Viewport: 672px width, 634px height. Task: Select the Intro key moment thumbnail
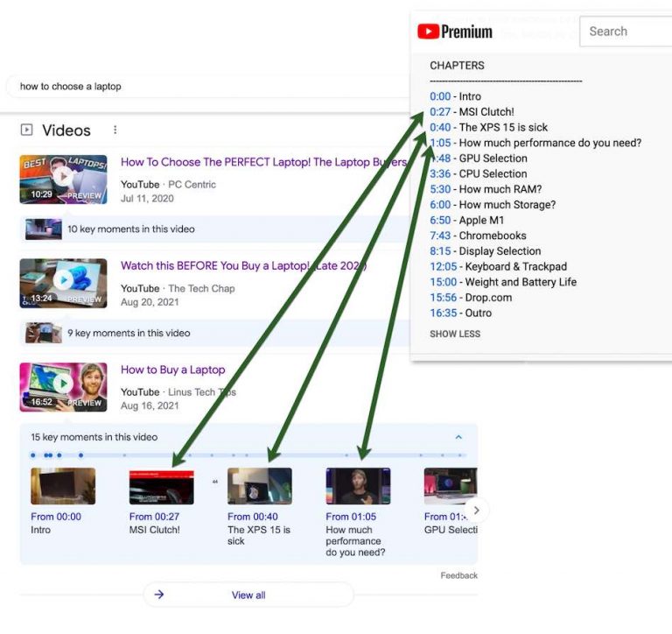pyautogui.click(x=63, y=486)
